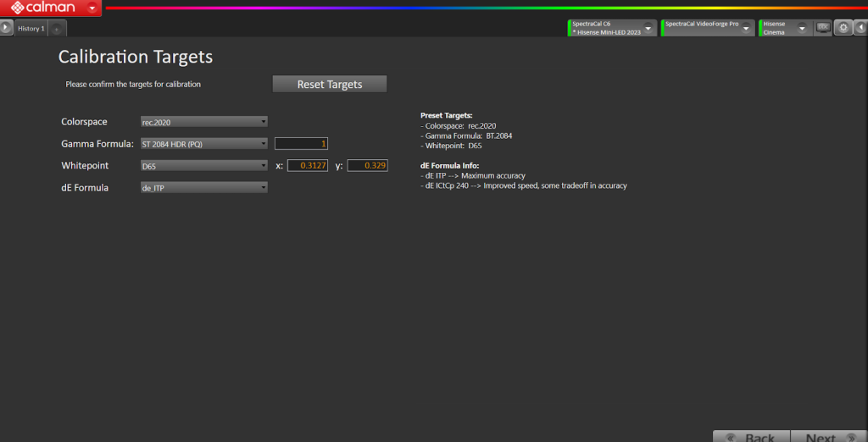Open the DDC display control icon
This screenshot has width=868, height=442.
click(823, 27)
